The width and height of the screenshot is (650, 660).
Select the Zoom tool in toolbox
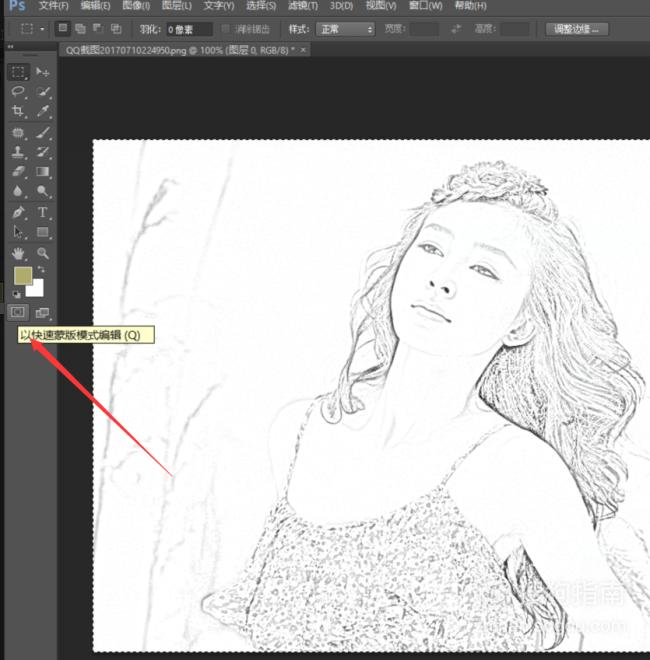pos(43,254)
